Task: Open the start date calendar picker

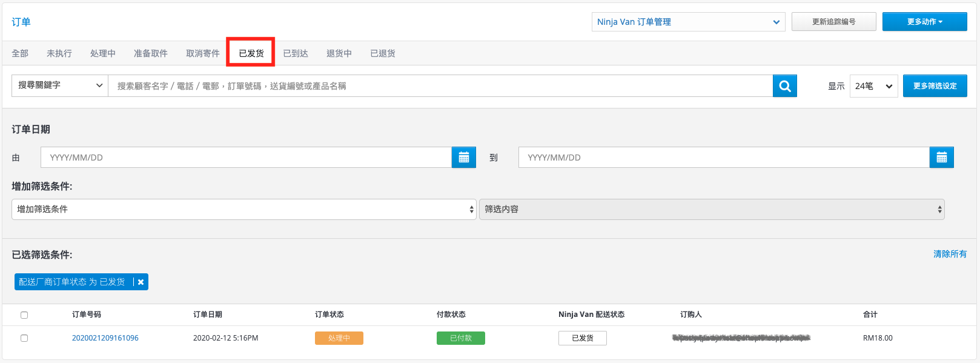Action: [x=464, y=158]
